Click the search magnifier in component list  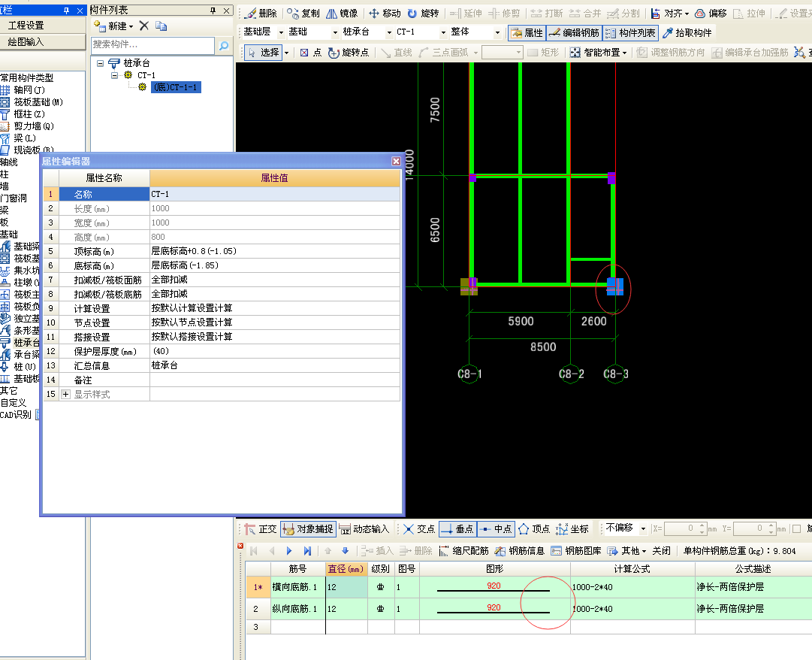[x=224, y=46]
